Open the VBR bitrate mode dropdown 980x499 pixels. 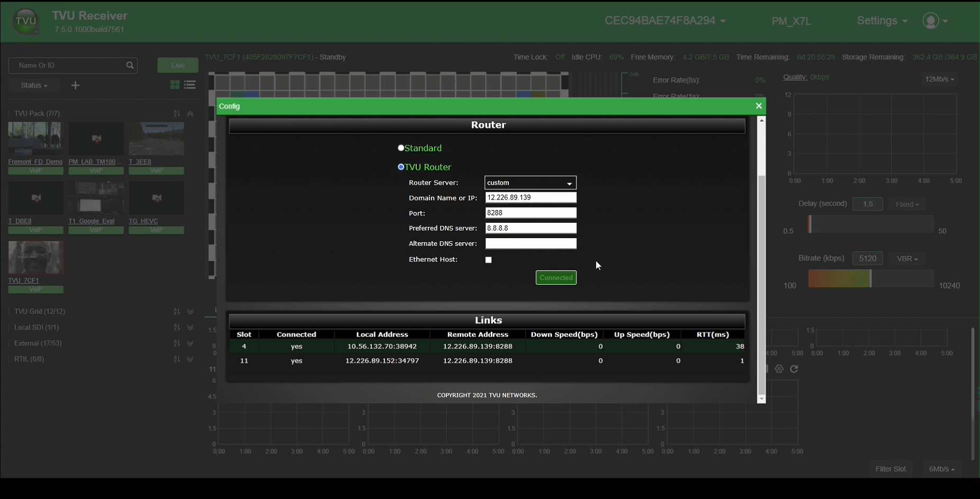click(x=907, y=259)
